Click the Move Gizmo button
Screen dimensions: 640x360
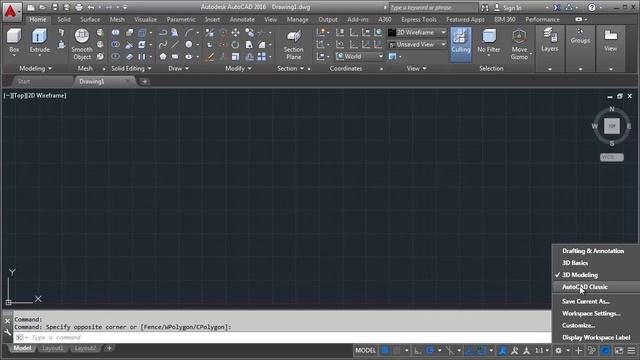(x=519, y=44)
